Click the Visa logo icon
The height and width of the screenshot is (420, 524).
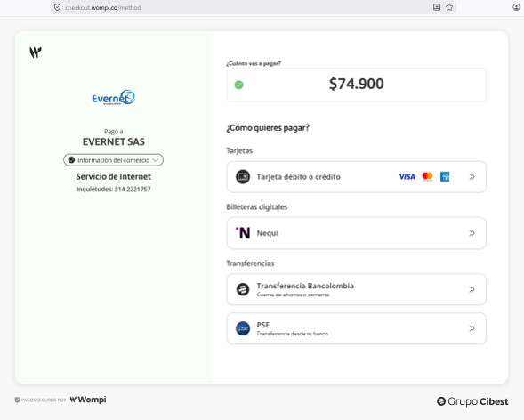coord(407,177)
